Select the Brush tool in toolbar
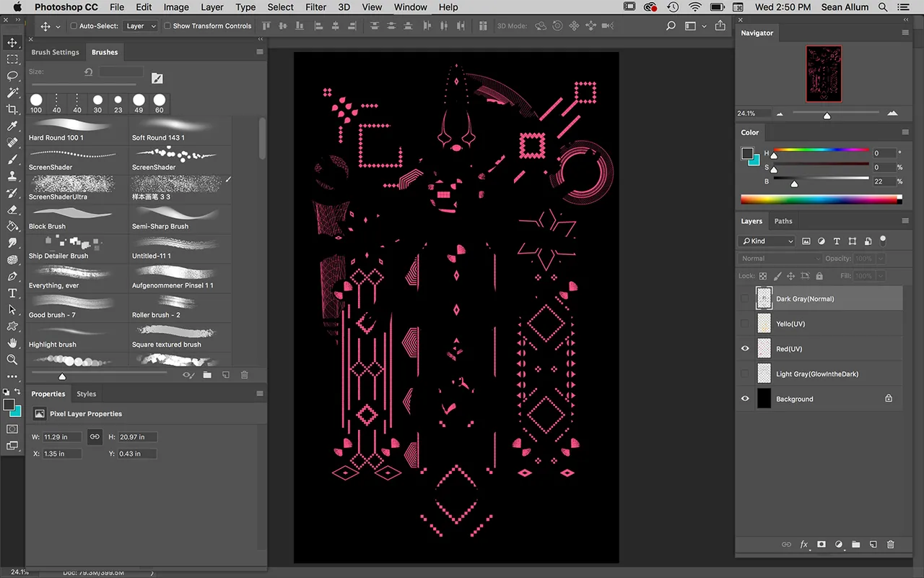 click(x=12, y=159)
